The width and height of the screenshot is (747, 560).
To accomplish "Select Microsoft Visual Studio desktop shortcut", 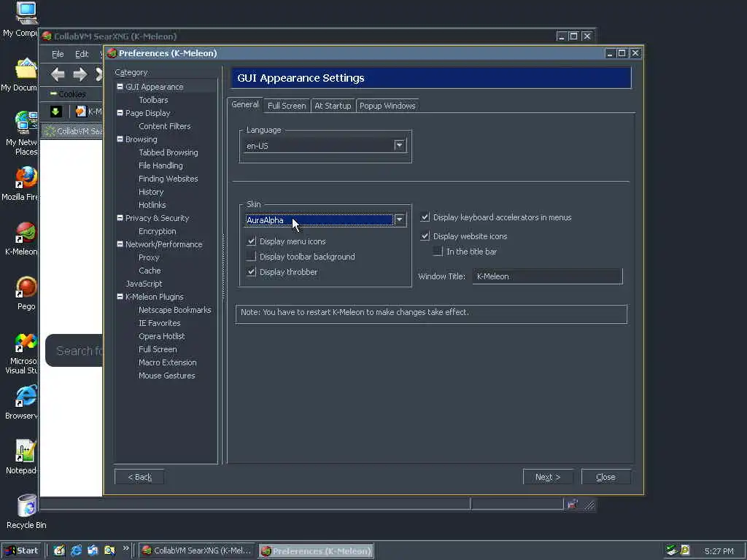I will pyautogui.click(x=26, y=342).
